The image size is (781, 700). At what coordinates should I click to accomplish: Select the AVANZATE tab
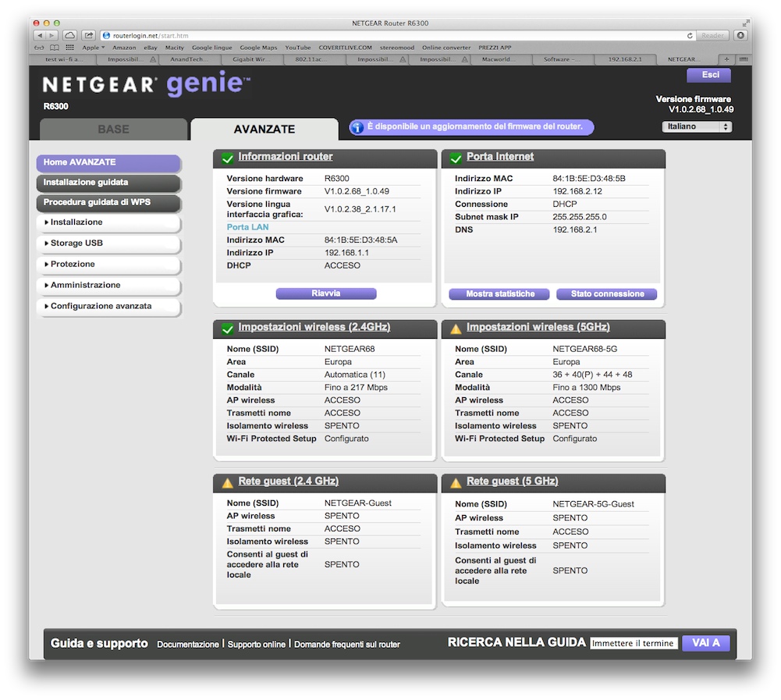tap(264, 129)
